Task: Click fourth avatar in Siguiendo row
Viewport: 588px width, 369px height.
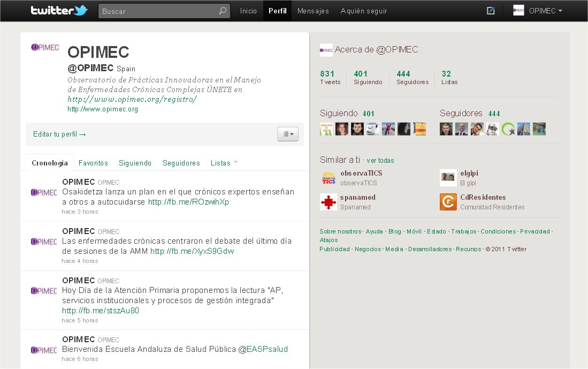Action: coord(373,129)
